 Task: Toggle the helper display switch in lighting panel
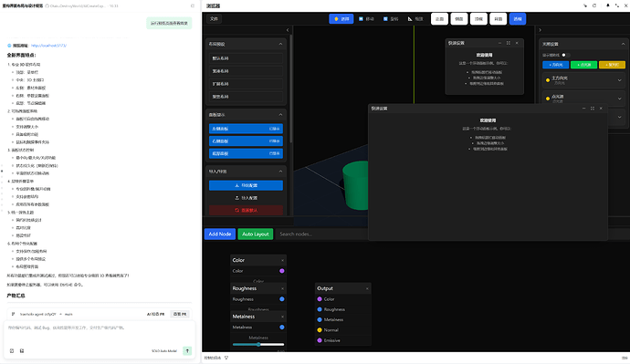tap(564, 55)
